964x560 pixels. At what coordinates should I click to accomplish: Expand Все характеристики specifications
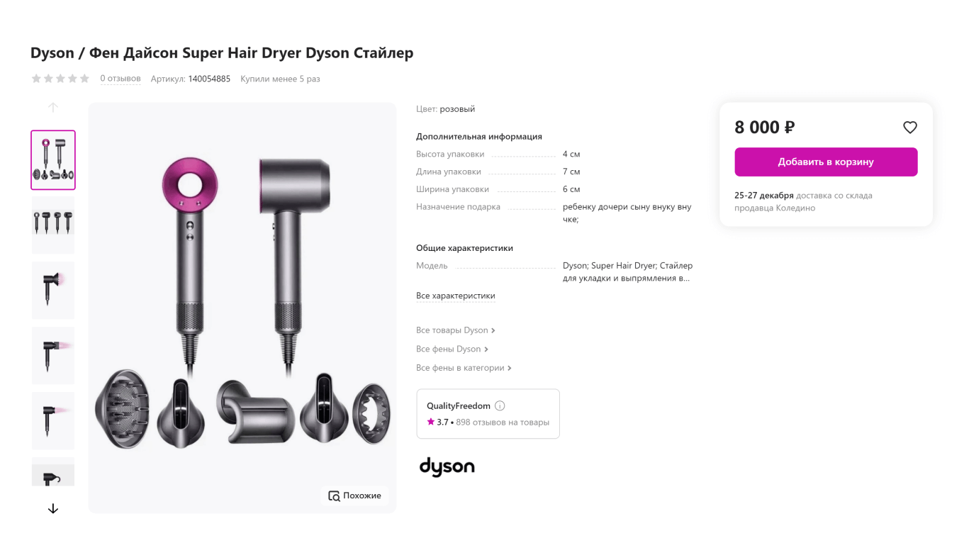coord(456,296)
